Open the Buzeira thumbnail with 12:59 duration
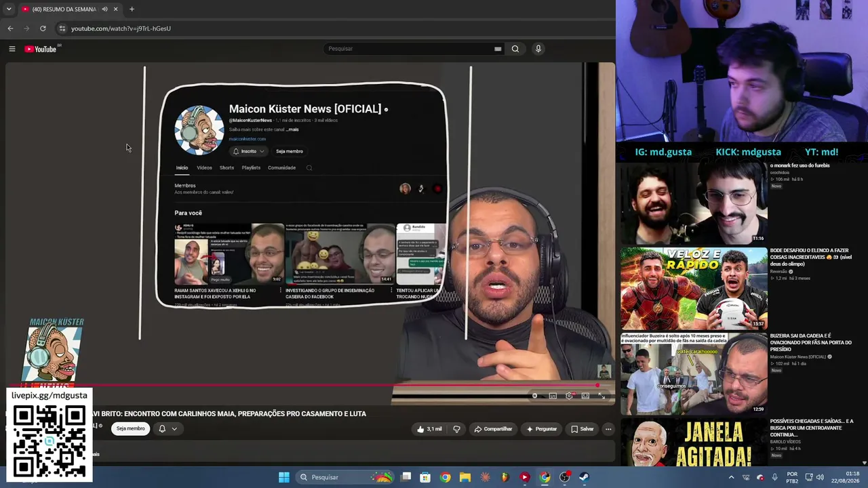 (x=694, y=373)
